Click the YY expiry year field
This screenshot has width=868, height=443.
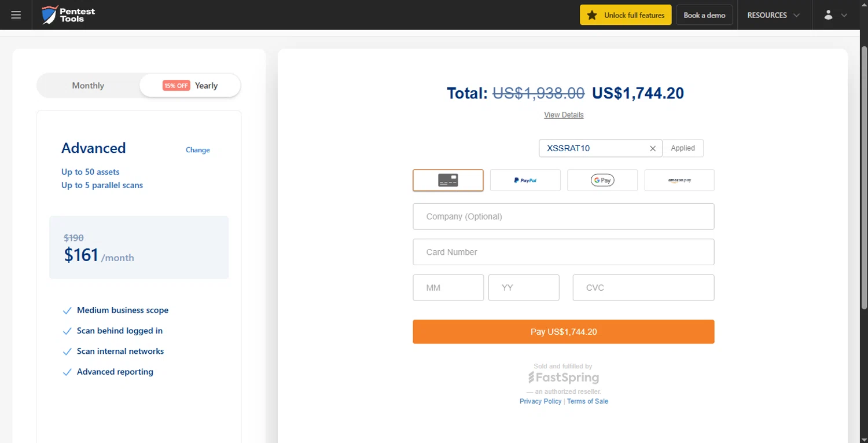click(x=524, y=288)
